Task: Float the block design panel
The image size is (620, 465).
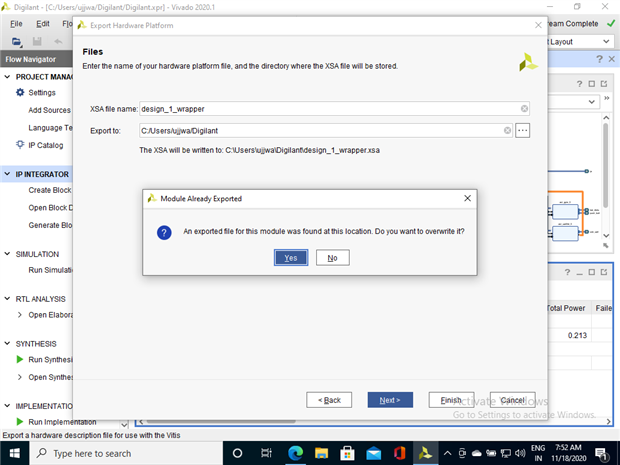Action: pyautogui.click(x=604, y=84)
